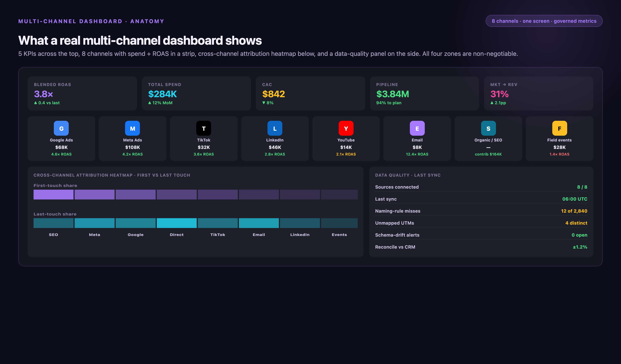
Task: Click the Organic / SEO S icon
Action: pyautogui.click(x=489, y=128)
